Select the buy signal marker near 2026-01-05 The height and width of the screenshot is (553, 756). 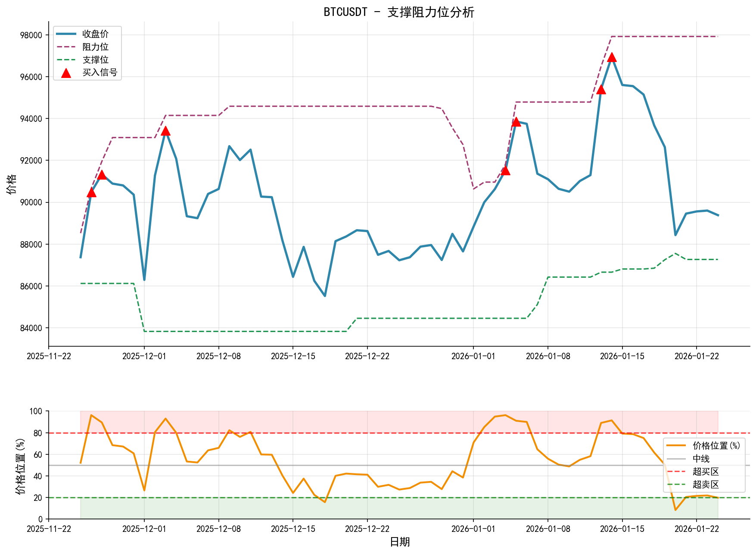[516, 121]
